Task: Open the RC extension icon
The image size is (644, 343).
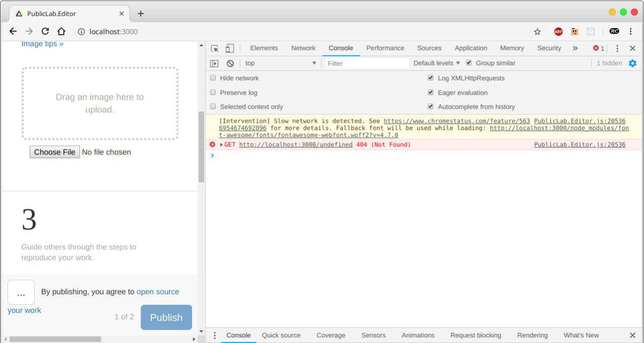Action: coord(614,31)
